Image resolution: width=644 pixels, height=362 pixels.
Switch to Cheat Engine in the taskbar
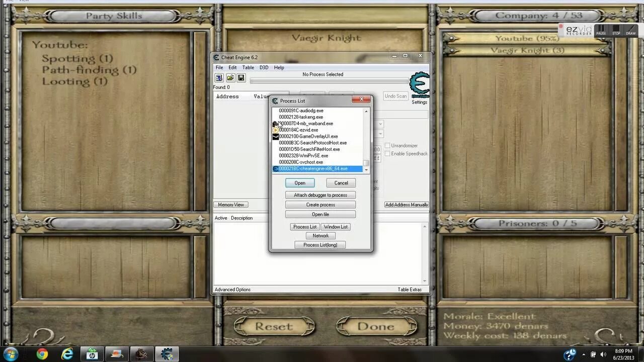click(167, 354)
